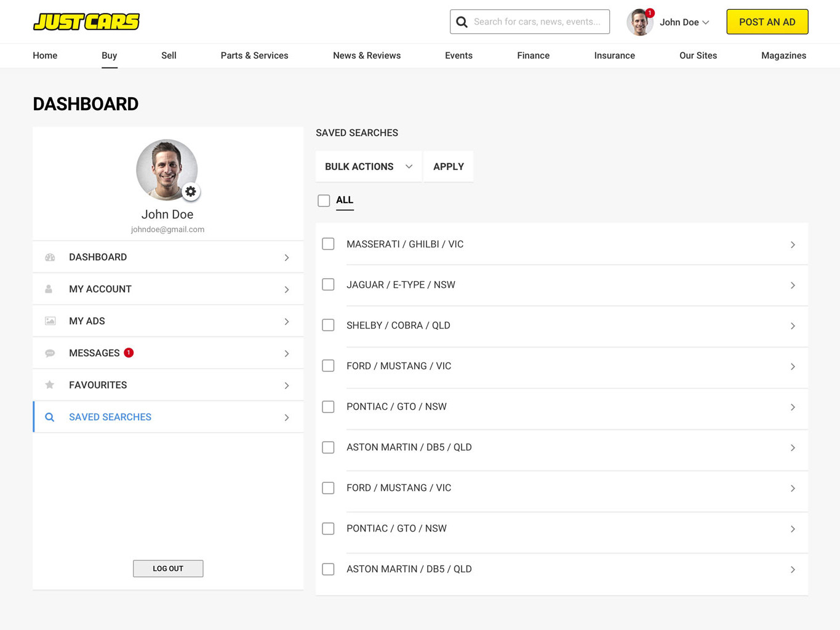The width and height of the screenshot is (840, 630).
Task: Open profile settings gear icon
Action: tap(191, 191)
